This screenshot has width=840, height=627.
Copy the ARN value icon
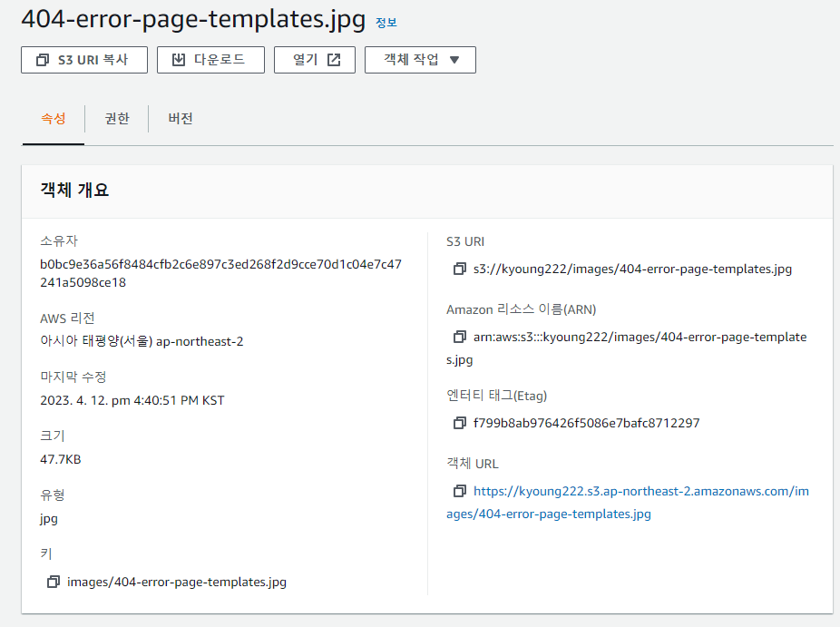click(x=460, y=337)
